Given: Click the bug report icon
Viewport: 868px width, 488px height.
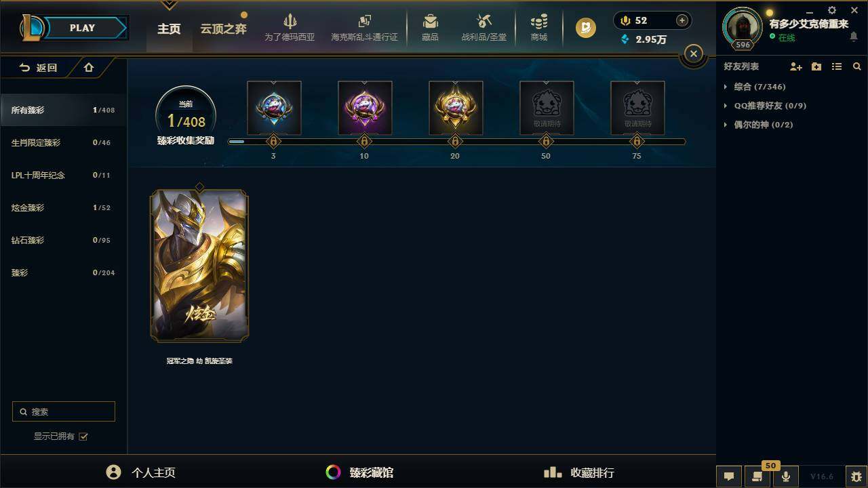Looking at the screenshot, I should pos(856,476).
